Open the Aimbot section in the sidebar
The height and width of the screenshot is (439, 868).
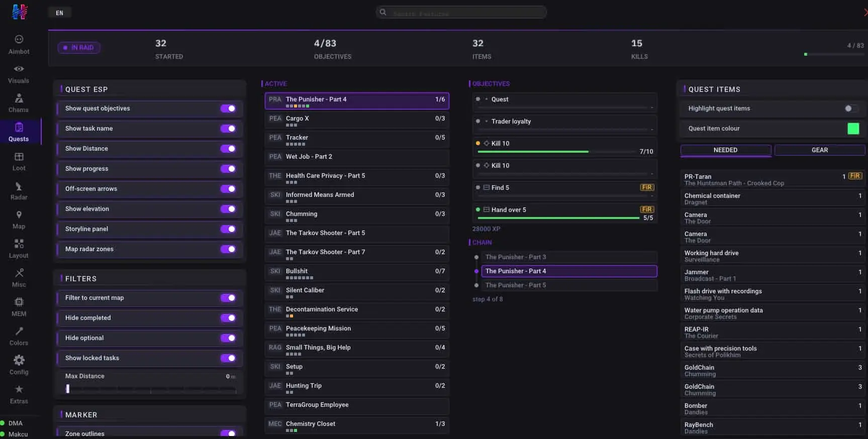19,44
